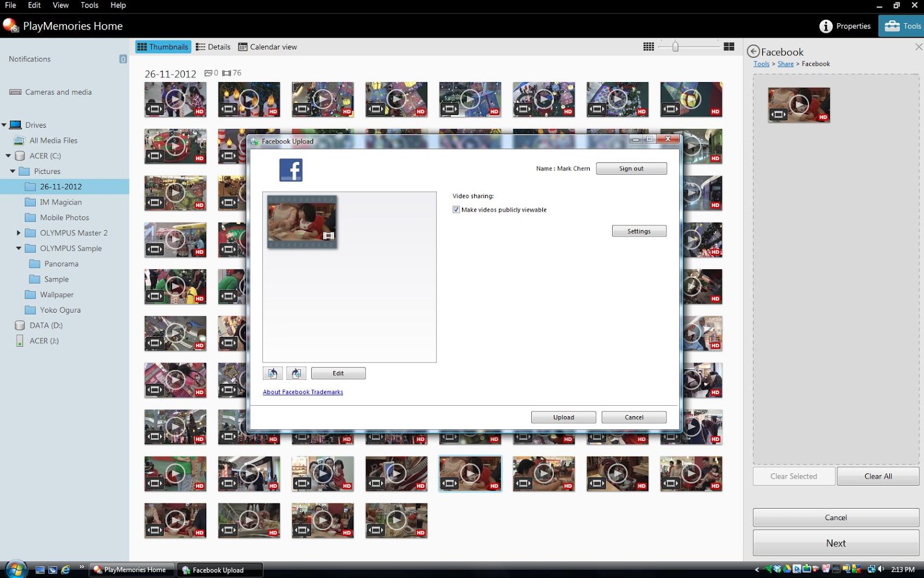The height and width of the screenshot is (578, 924).
Task: Click the 2:13 PM taskbar clock
Action: click(x=903, y=570)
